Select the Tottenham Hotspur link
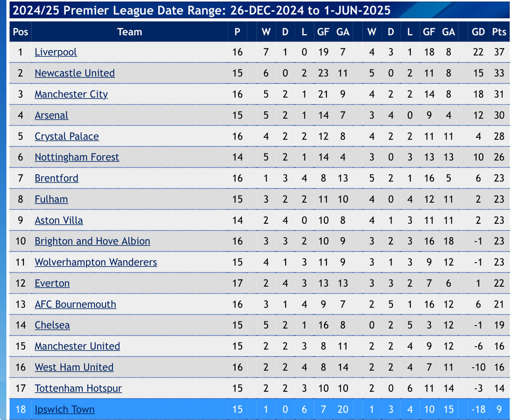511x420 pixels. click(x=78, y=388)
